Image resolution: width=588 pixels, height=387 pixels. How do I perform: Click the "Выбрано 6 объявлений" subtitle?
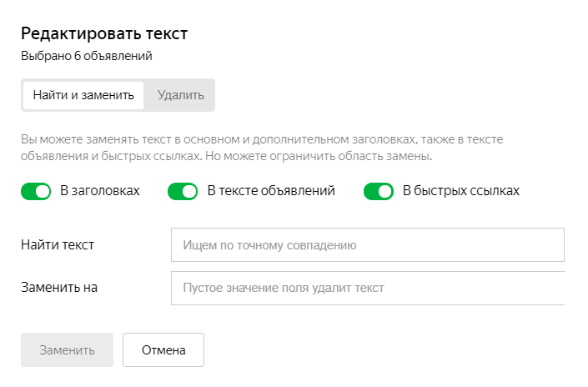[x=86, y=57]
